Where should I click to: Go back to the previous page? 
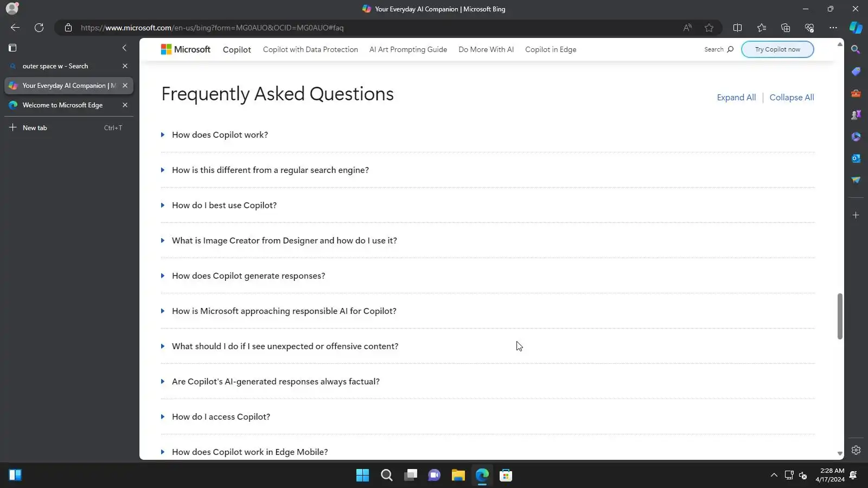pyautogui.click(x=15, y=28)
